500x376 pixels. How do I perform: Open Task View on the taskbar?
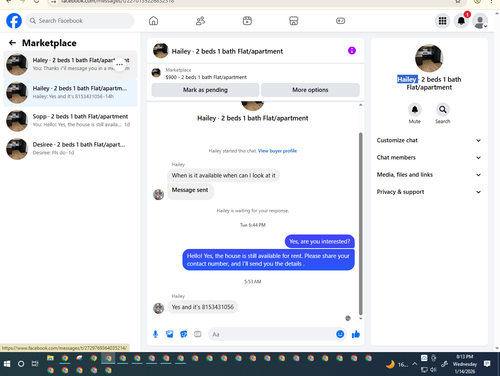point(35,364)
